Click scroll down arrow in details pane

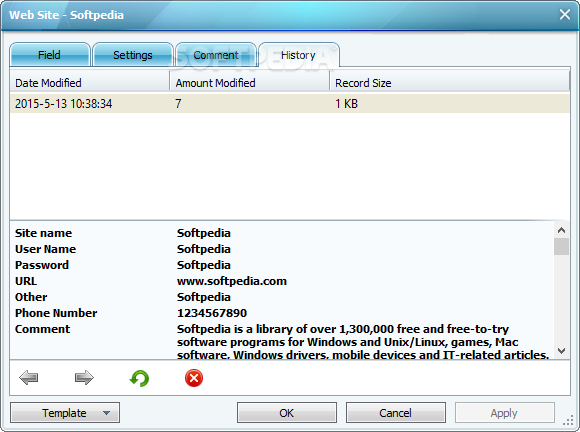(561, 351)
